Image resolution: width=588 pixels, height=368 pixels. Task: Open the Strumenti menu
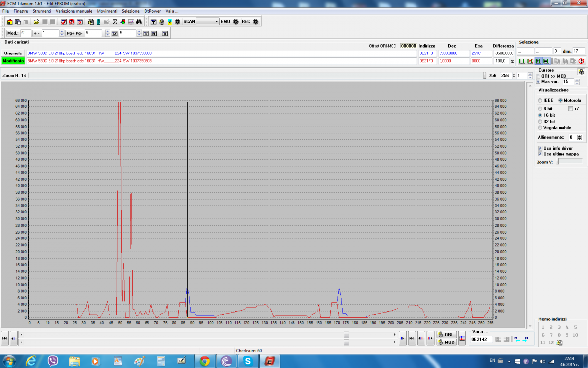pos(42,11)
